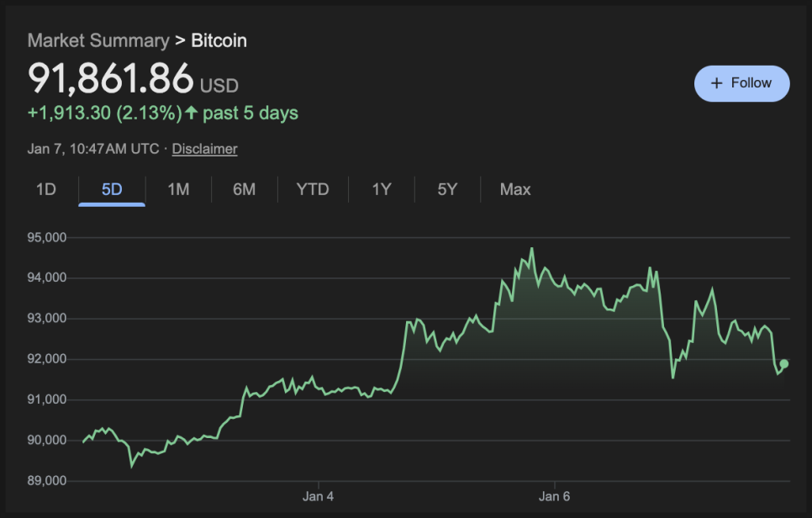Select the active 5D range tab

pos(112,189)
